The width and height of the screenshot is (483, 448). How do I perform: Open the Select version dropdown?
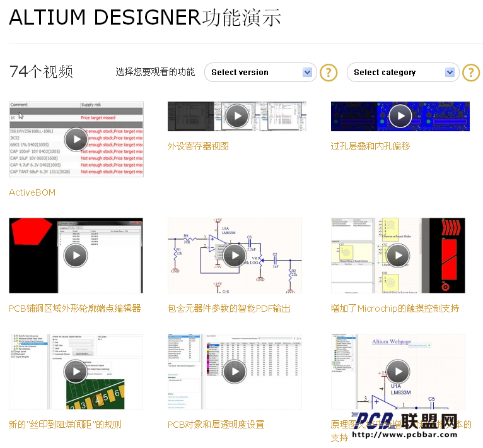pos(260,73)
